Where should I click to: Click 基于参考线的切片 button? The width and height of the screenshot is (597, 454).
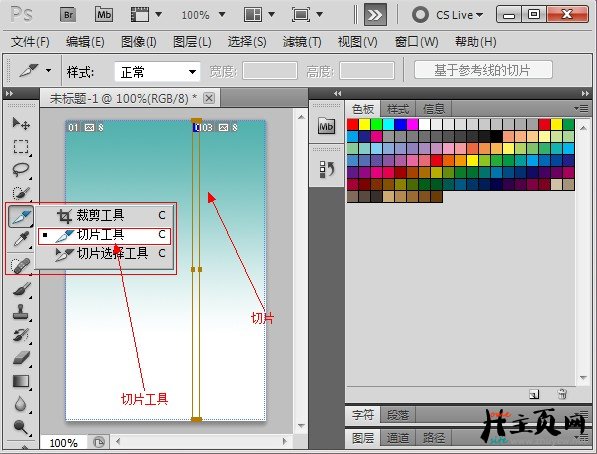(483, 70)
